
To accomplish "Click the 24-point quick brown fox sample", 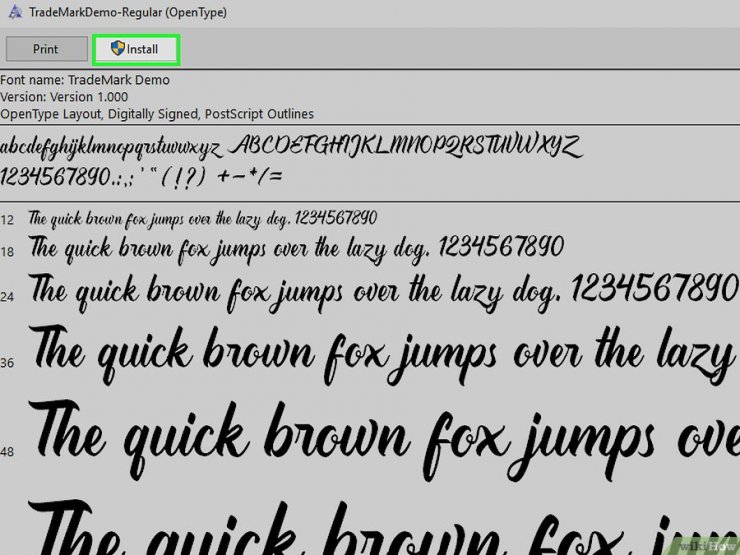I will click(383, 293).
